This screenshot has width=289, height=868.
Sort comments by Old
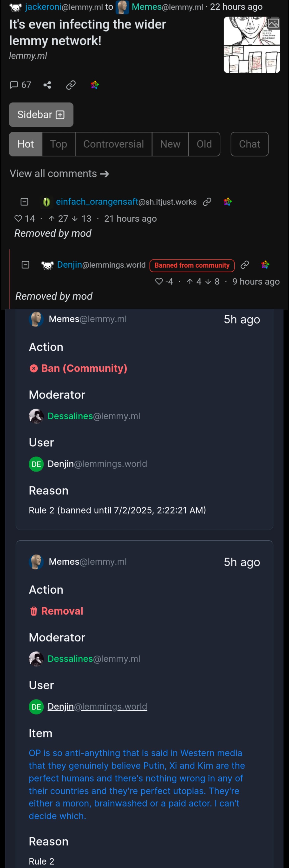[204, 144]
